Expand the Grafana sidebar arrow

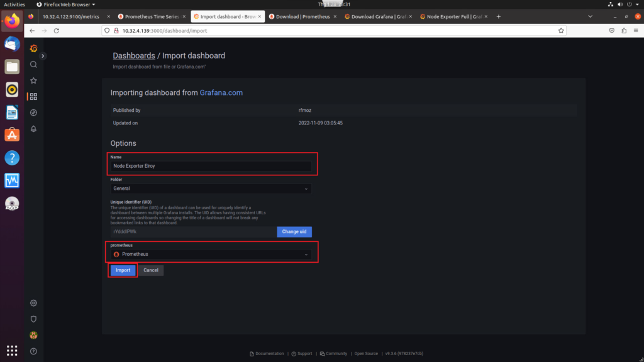click(x=43, y=56)
